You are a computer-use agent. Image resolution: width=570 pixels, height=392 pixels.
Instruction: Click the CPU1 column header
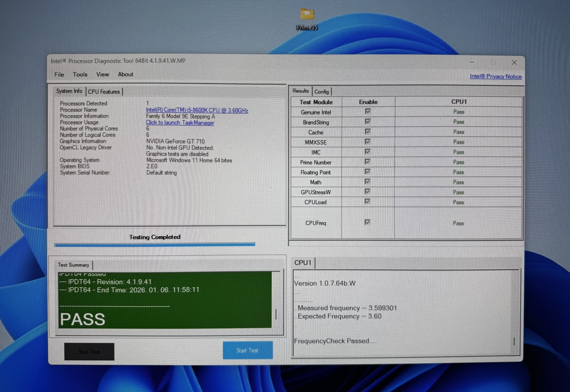pos(459,102)
